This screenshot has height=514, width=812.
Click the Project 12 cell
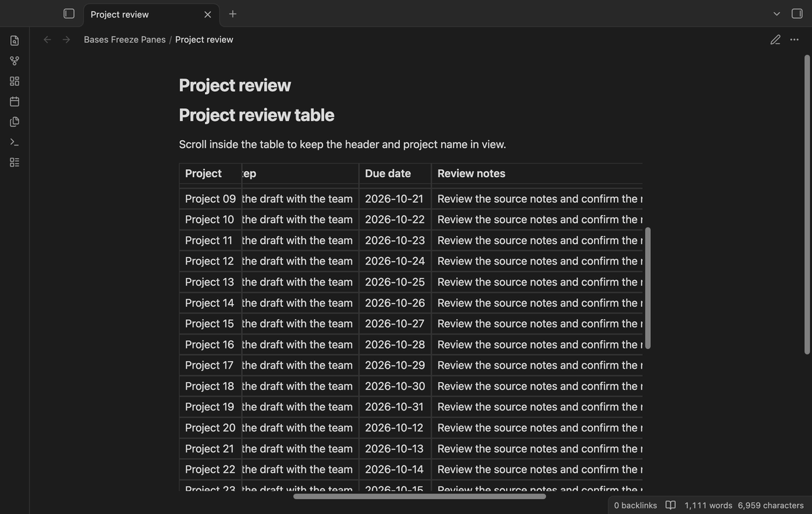click(x=210, y=261)
